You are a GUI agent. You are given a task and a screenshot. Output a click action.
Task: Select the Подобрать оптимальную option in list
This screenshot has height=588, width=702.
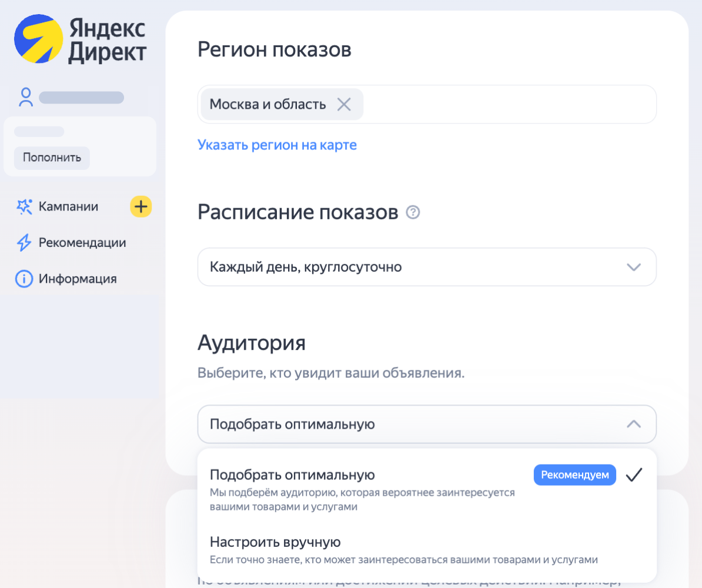[x=427, y=489]
